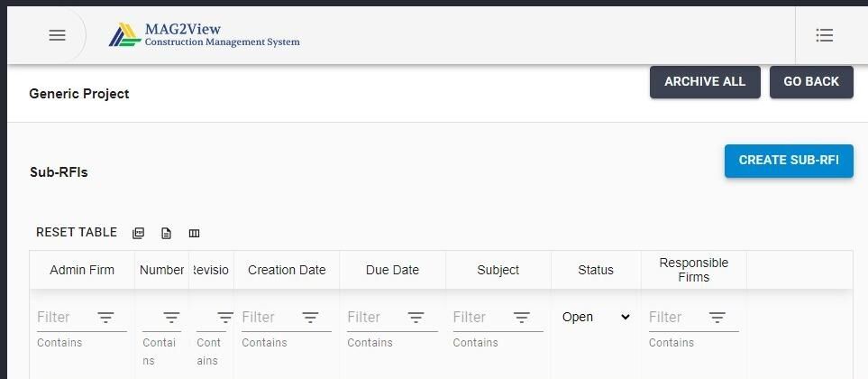Open filter options for Revision column
The height and width of the screenshot is (379, 868).
click(x=224, y=317)
